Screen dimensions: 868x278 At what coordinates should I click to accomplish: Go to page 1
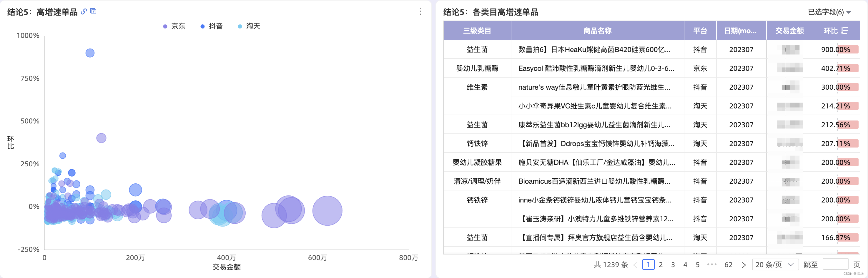pyautogui.click(x=648, y=264)
